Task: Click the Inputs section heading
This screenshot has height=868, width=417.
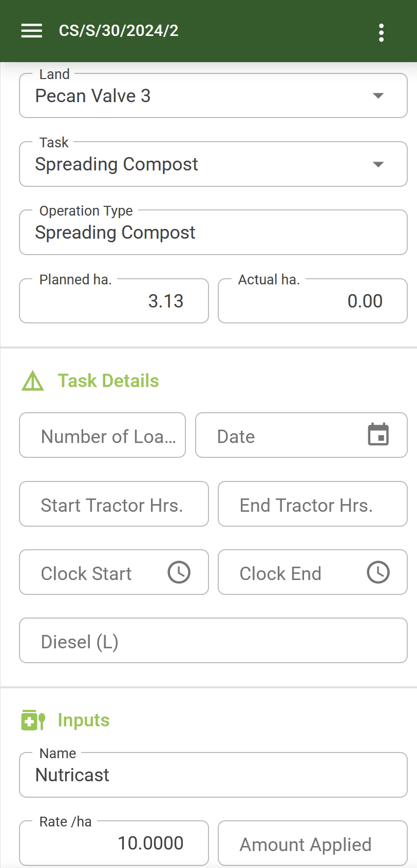Action: [x=83, y=720]
